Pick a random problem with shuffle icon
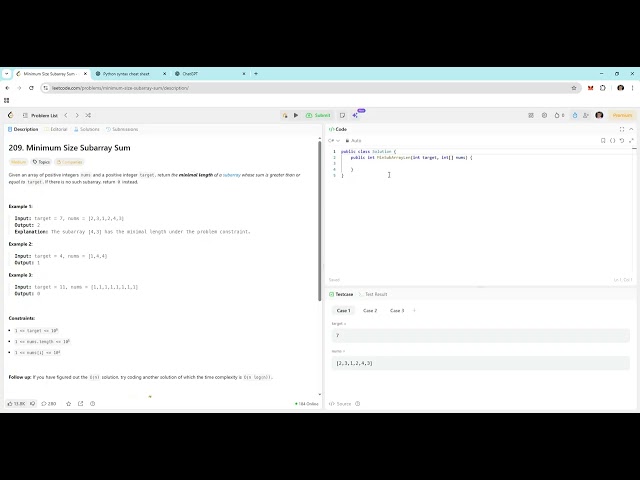 pyautogui.click(x=88, y=116)
